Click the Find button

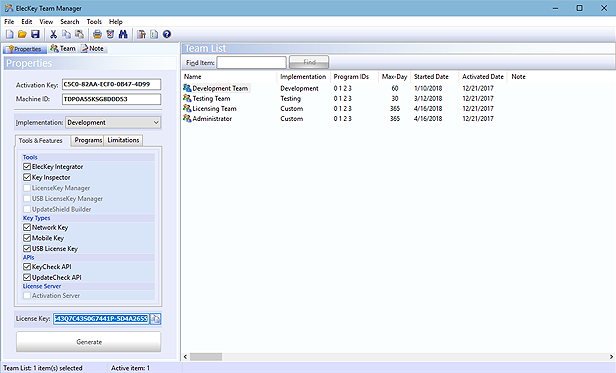[309, 62]
